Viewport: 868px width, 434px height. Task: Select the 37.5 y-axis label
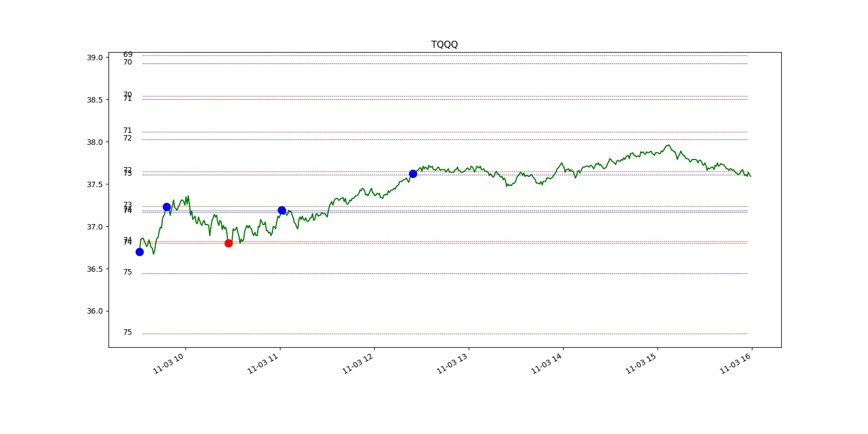tap(94, 184)
